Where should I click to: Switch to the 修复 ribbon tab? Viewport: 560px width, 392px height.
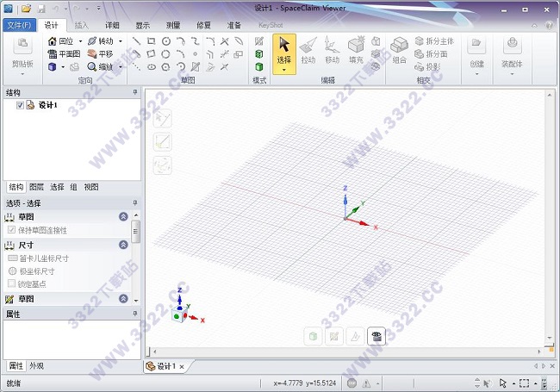coord(203,25)
